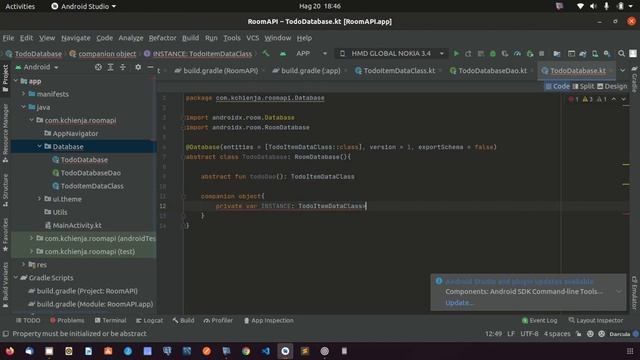Click the Select Opened File target icon
Viewport: 640px width, 360px height.
[98, 67]
